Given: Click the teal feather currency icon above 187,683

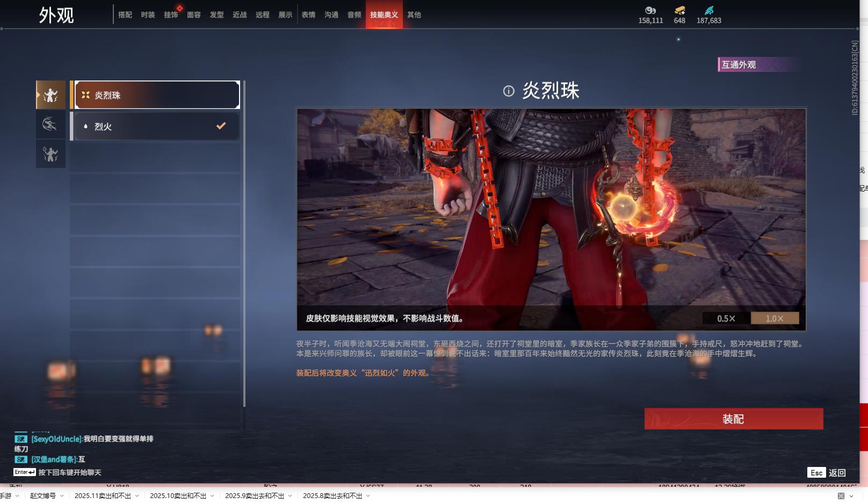Looking at the screenshot, I should [709, 10].
